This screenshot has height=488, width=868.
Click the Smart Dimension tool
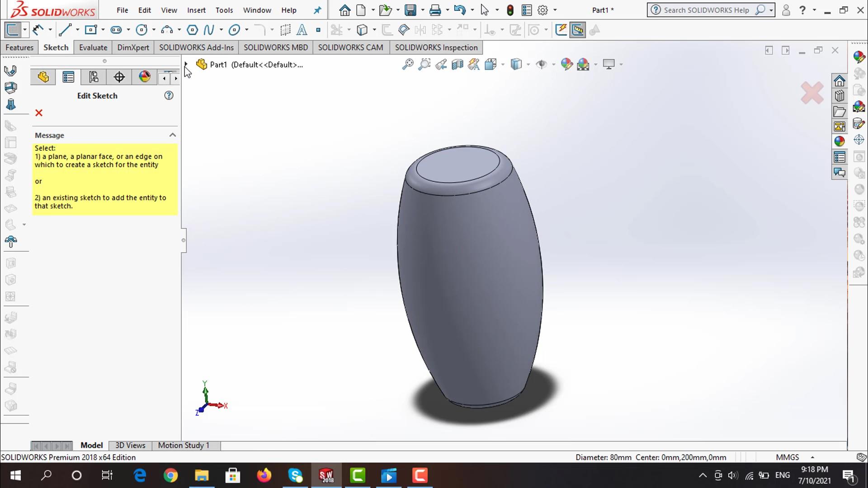pos(38,30)
